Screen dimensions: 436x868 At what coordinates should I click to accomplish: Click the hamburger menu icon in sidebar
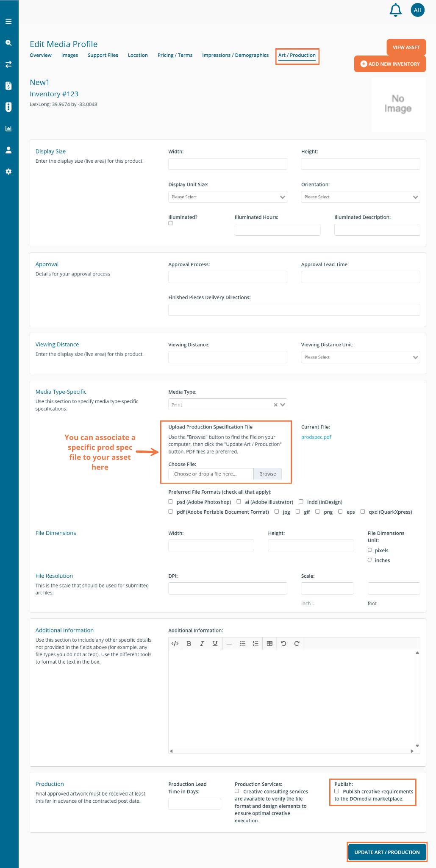tap(8, 22)
